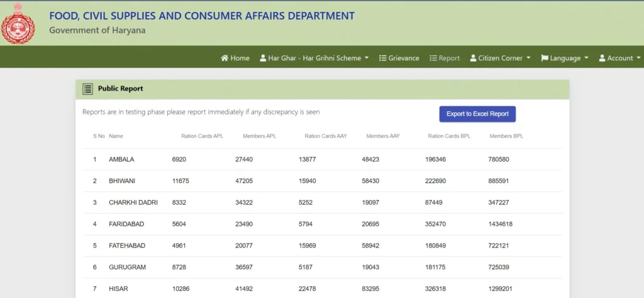Click the Home house icon

[x=225, y=58]
